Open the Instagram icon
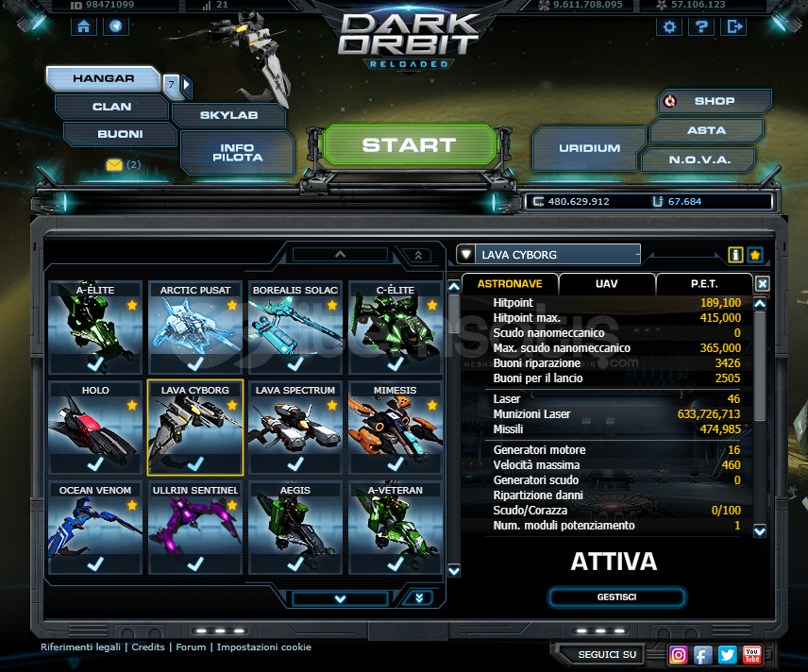808x672 pixels. pyautogui.click(x=678, y=655)
